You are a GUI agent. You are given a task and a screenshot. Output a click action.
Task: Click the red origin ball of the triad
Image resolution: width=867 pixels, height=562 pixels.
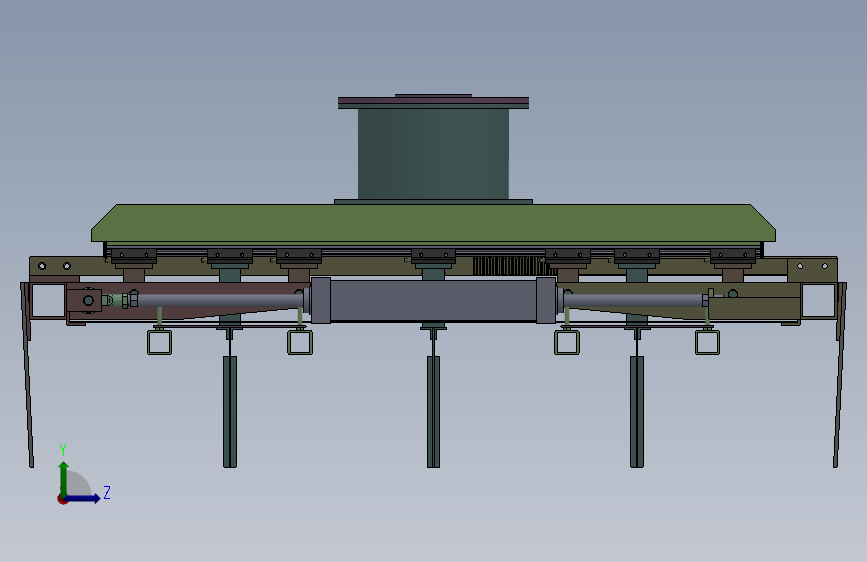(62, 499)
